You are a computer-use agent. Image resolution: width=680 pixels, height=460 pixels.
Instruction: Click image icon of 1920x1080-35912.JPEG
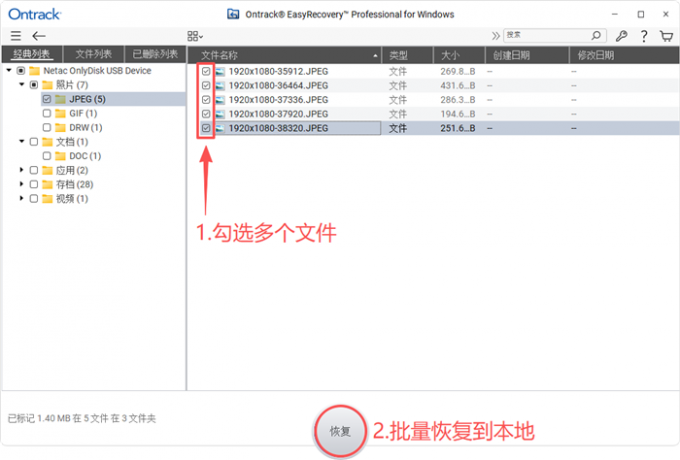point(220,72)
